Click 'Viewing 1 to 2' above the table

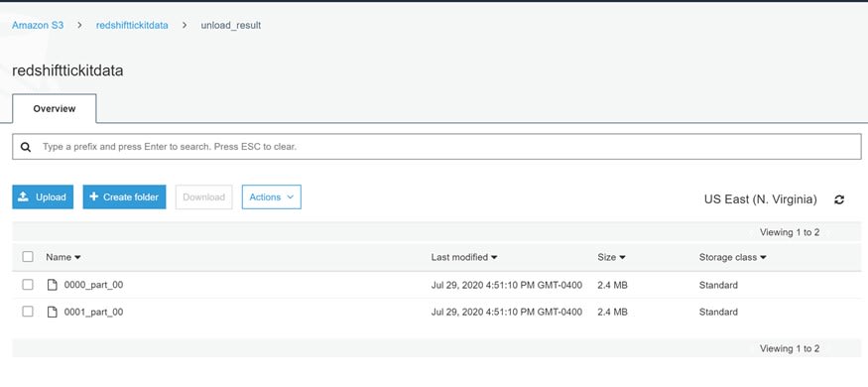[x=790, y=232]
